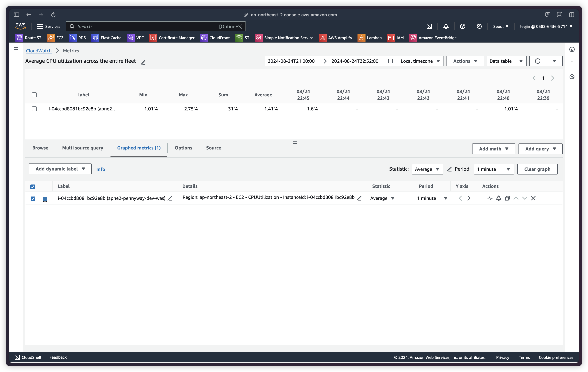The height and width of the screenshot is (372, 588).
Task: Click the AWS logo home icon
Action: [x=20, y=26]
